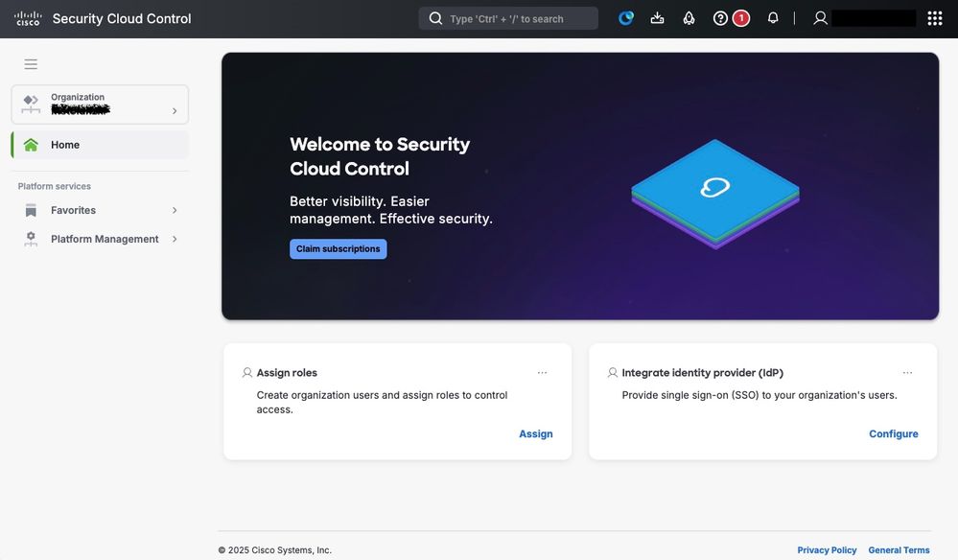Click Configure for identity provider
This screenshot has height=560, width=958.
[x=893, y=434]
